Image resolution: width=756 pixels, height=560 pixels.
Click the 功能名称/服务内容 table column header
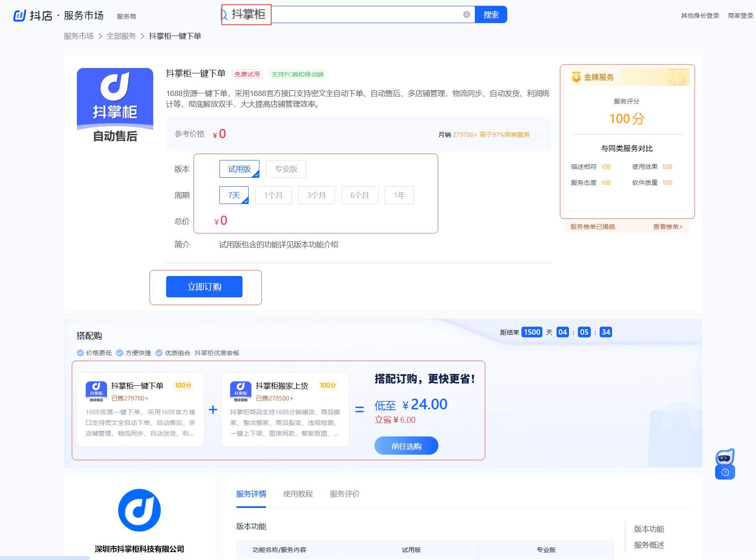[279, 550]
